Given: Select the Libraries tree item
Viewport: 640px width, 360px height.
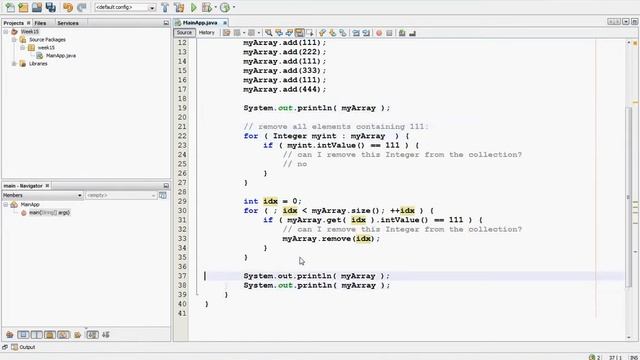Looking at the screenshot, I should click(x=38, y=64).
